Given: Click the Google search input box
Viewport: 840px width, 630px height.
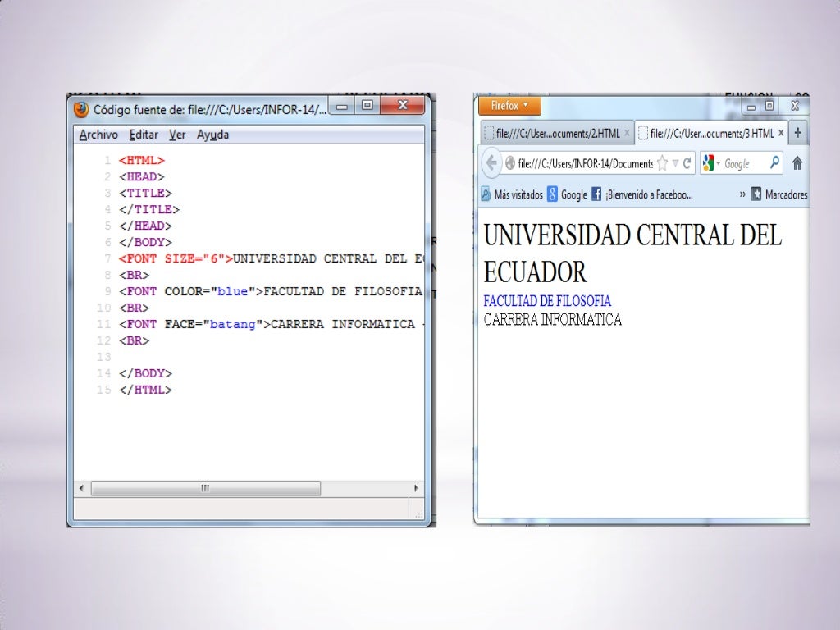Looking at the screenshot, I should pyautogui.click(x=745, y=163).
